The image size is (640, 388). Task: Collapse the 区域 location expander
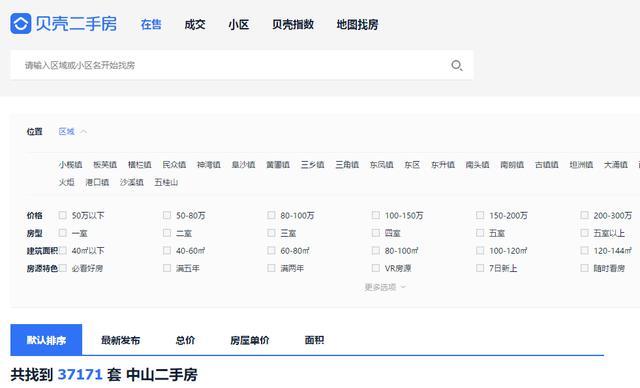click(73, 131)
